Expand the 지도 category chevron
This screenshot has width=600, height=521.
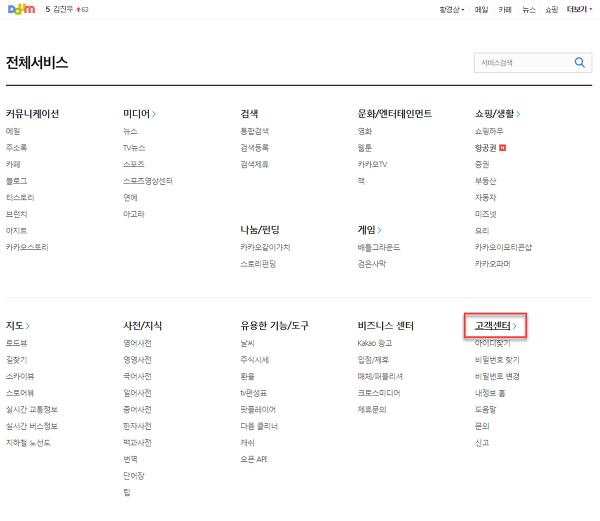(28, 326)
